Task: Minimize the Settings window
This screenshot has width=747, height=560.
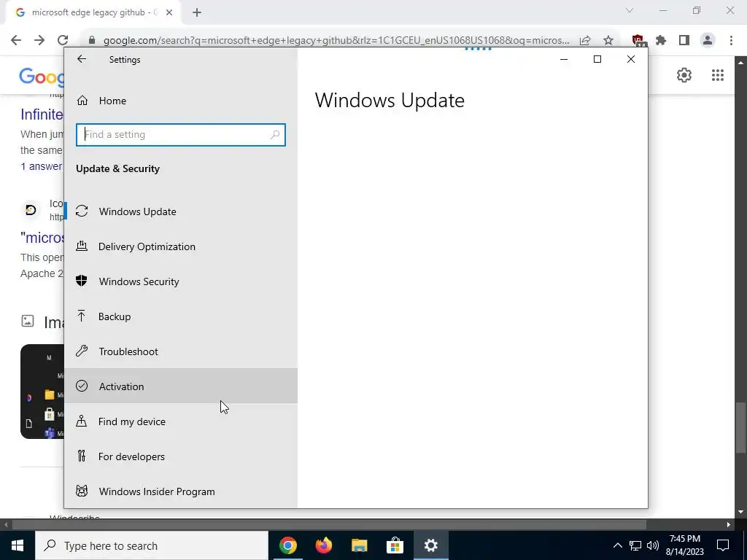Action: click(564, 59)
